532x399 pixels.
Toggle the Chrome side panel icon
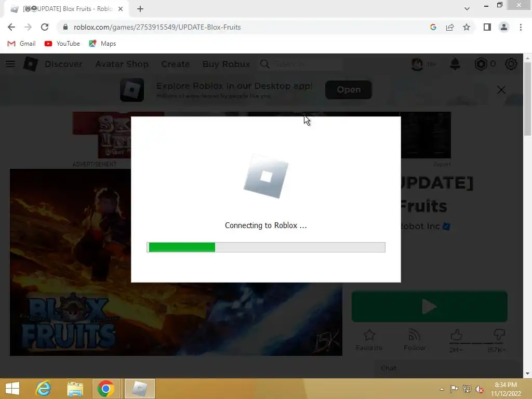pyautogui.click(x=487, y=27)
